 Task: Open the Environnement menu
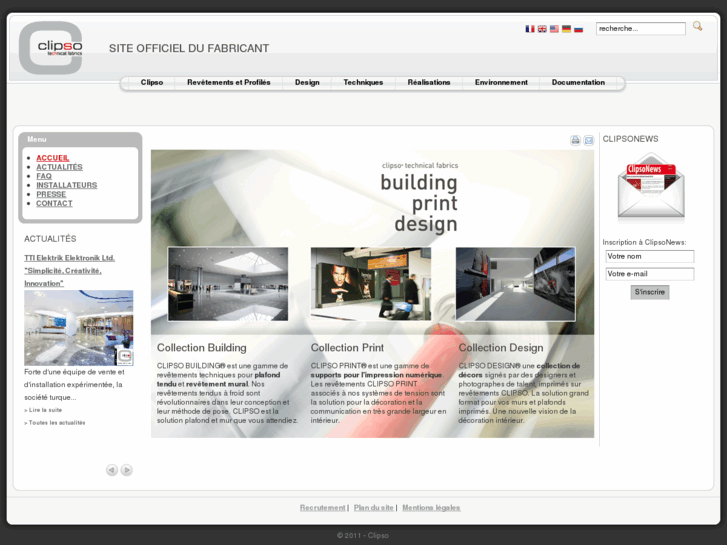(501, 83)
